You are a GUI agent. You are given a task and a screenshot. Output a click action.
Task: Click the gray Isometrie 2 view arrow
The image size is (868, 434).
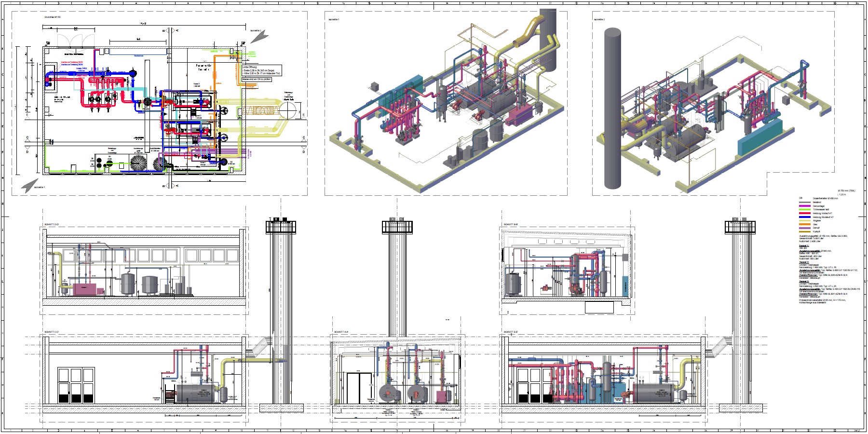pos(259,37)
